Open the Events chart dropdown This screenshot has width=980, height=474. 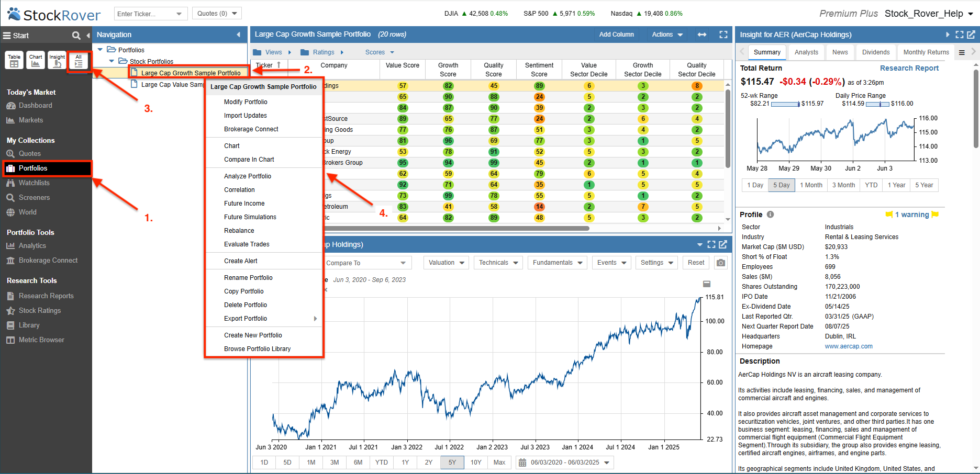611,263
